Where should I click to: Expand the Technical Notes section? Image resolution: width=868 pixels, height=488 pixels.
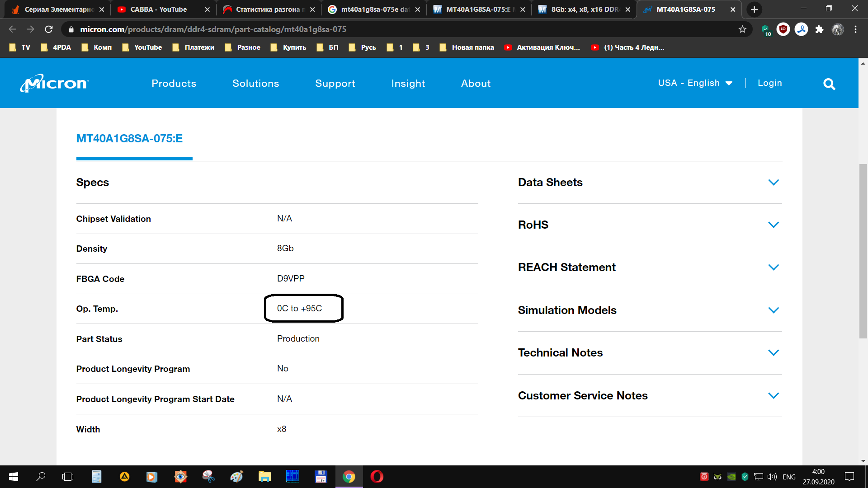pos(773,353)
